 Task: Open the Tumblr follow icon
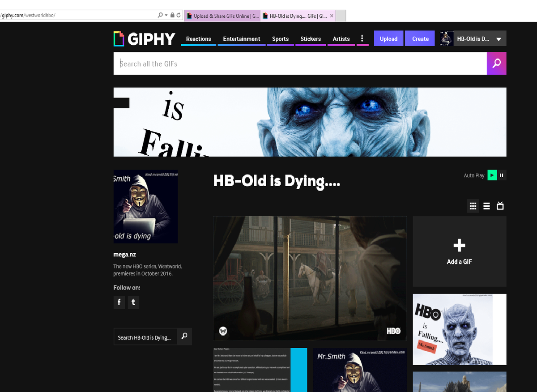tap(133, 302)
